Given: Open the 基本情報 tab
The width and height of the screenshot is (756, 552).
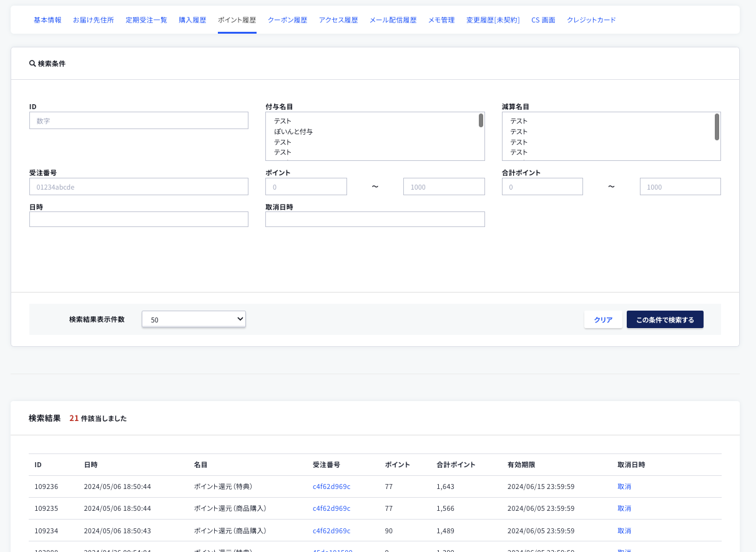Looking at the screenshot, I should [x=47, y=20].
